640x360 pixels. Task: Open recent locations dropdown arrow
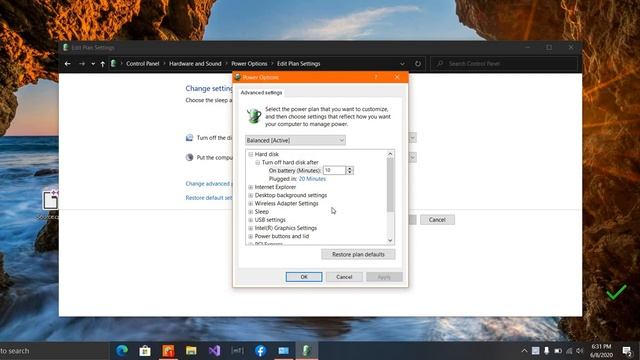point(93,64)
